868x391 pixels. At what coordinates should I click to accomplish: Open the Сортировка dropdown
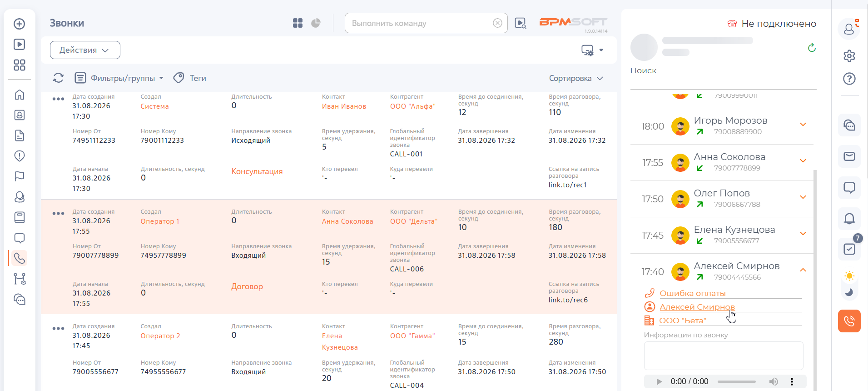point(576,78)
